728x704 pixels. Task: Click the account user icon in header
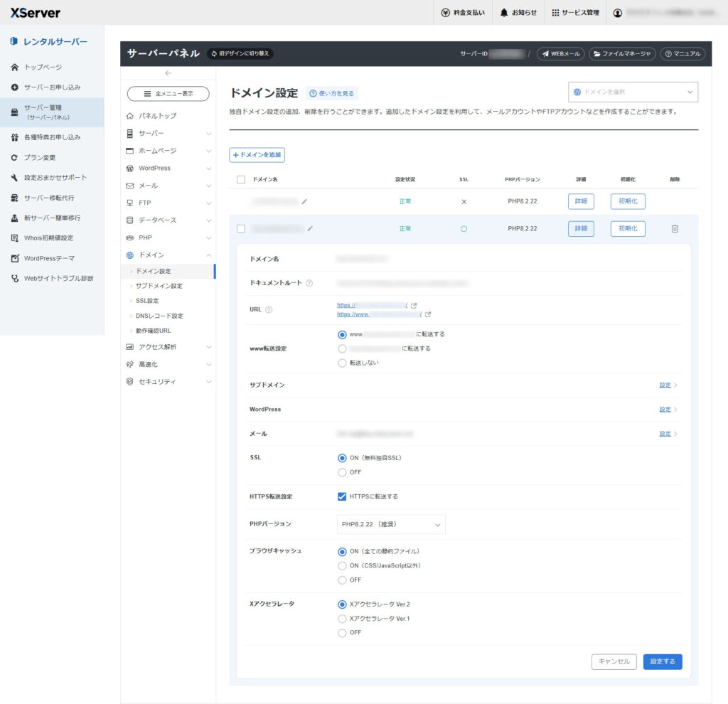coord(618,13)
